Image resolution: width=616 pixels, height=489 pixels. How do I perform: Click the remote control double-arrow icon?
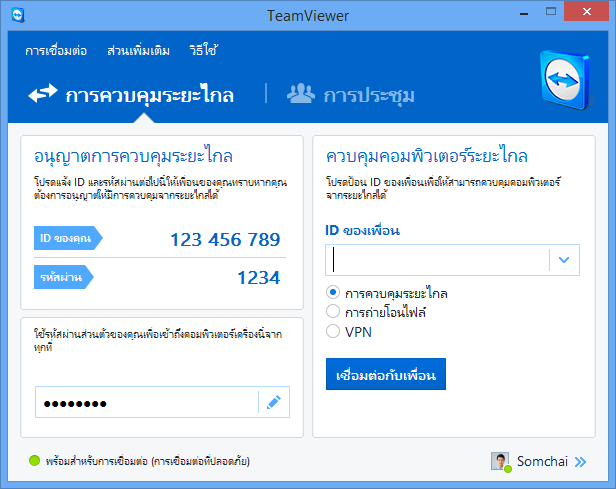tap(43, 93)
